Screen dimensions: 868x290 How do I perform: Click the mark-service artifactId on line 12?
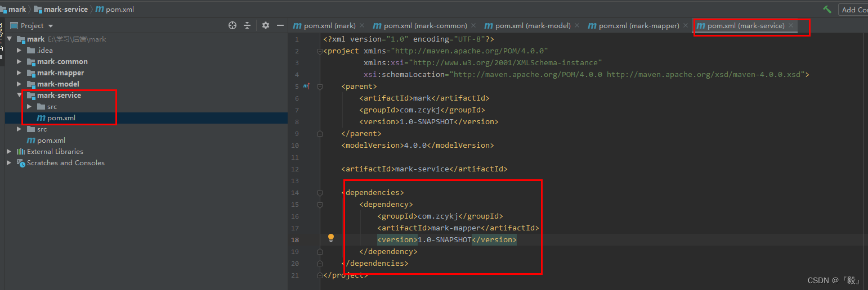[x=422, y=169]
